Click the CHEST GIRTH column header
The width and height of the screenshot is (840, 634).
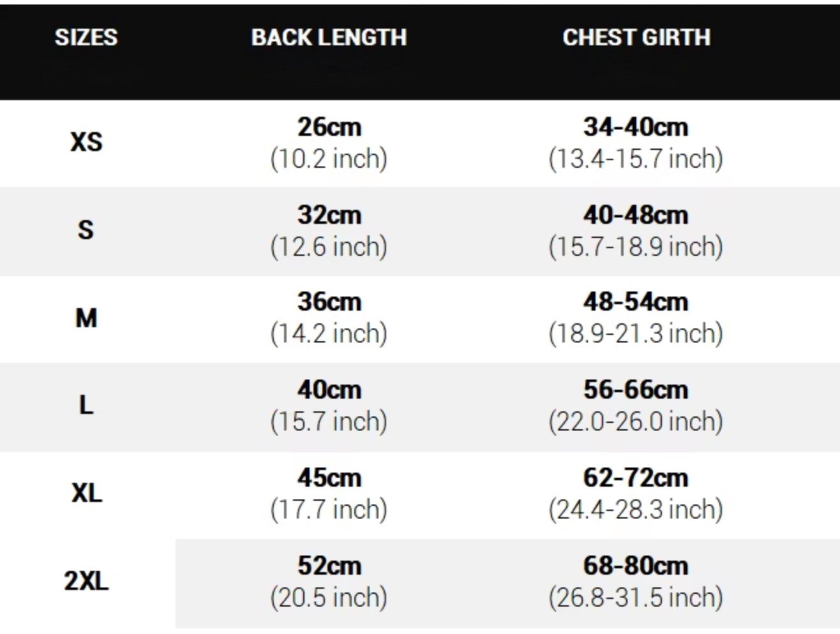pyautogui.click(x=636, y=38)
